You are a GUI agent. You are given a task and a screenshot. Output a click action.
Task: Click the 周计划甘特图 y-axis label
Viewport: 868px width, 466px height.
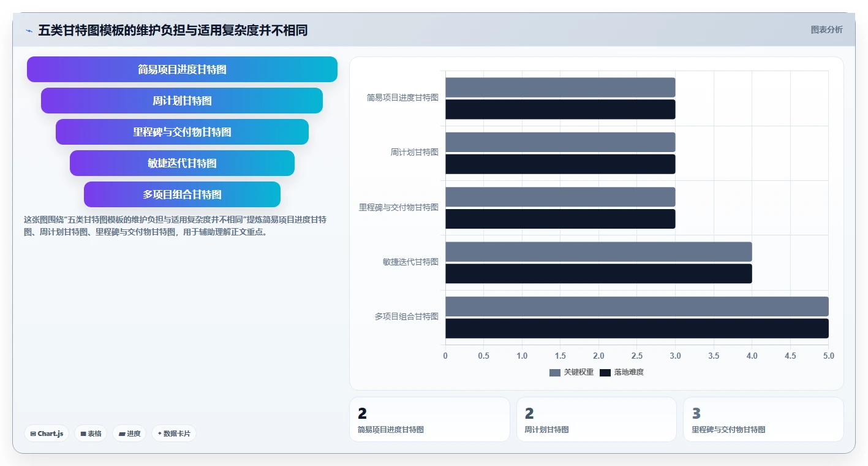[x=415, y=152]
